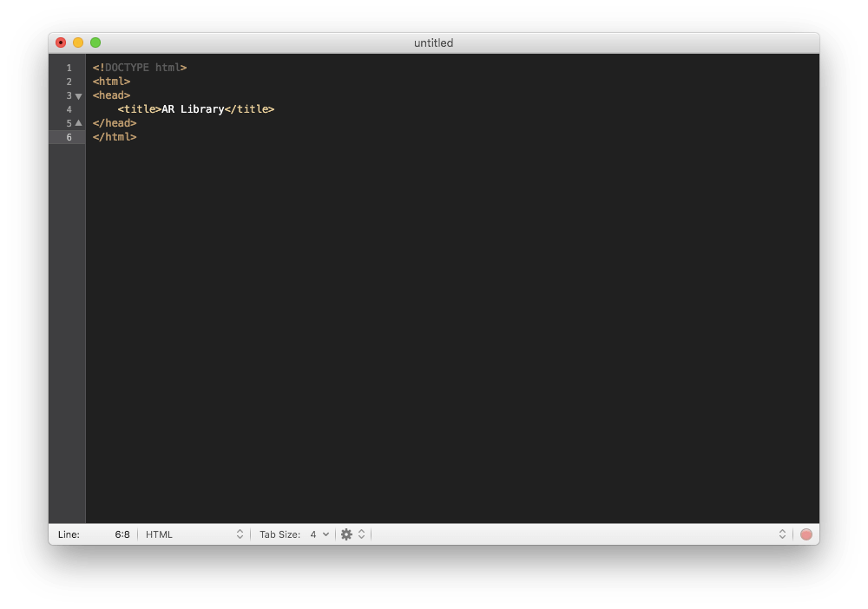
Task: Click the closing </title> tag
Action: pos(249,109)
